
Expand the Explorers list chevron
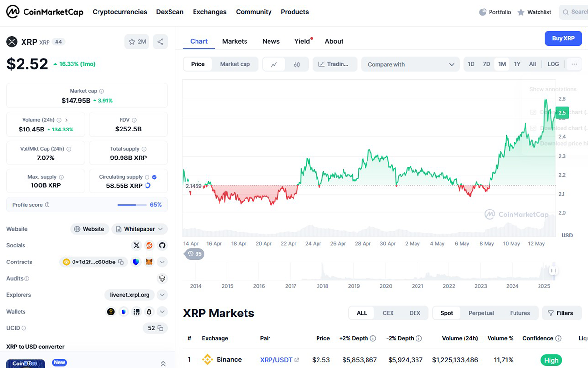click(x=162, y=295)
